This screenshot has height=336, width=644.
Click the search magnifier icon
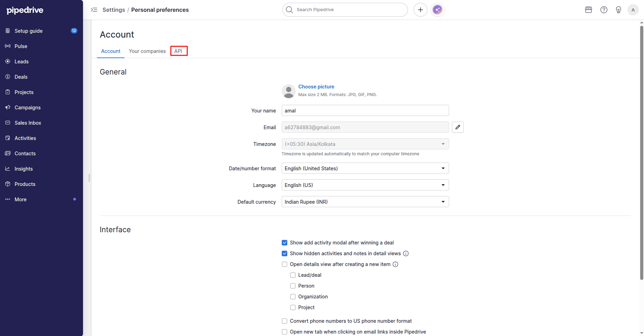pyautogui.click(x=289, y=10)
